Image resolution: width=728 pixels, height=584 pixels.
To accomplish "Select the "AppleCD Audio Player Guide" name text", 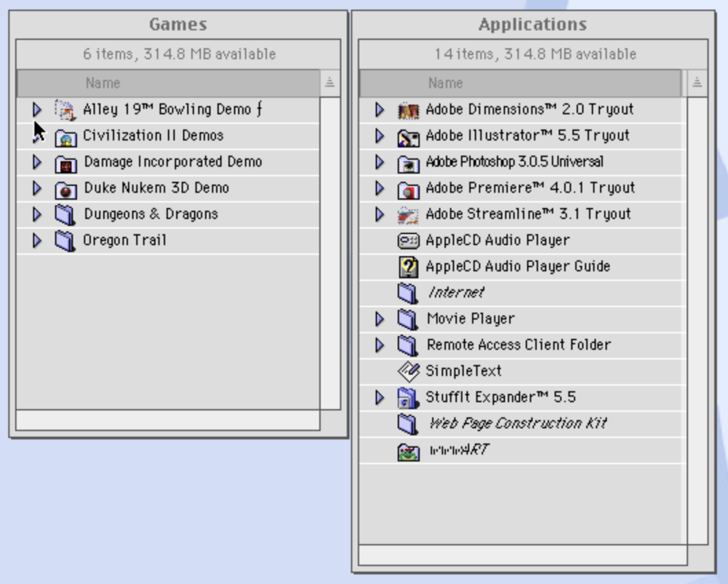I will coord(517,267).
